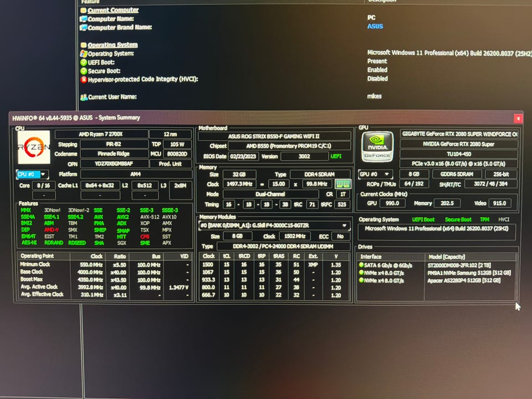Click the Current Computer folder icon
Screen dimensions: 532x399
pos(84,10)
